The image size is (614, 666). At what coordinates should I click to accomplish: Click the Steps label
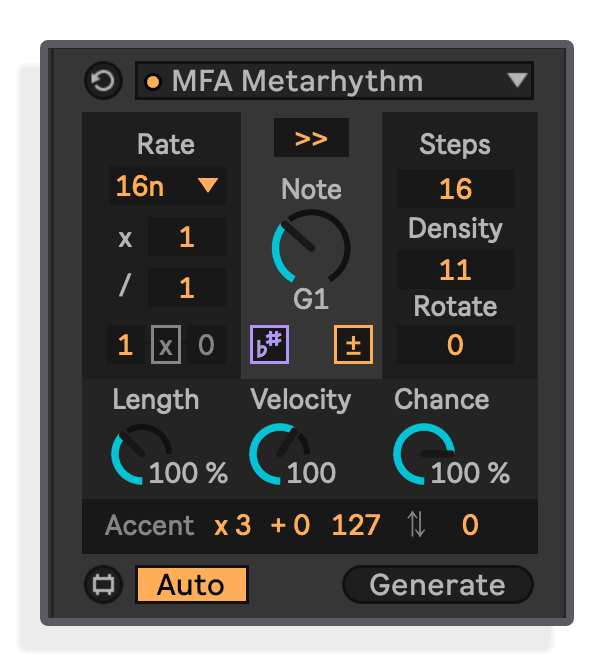coord(455,144)
